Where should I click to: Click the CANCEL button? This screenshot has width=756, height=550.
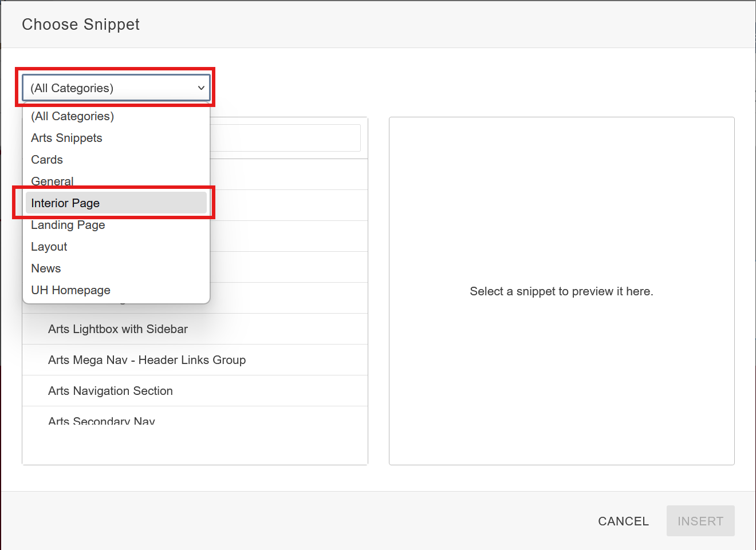click(x=623, y=521)
